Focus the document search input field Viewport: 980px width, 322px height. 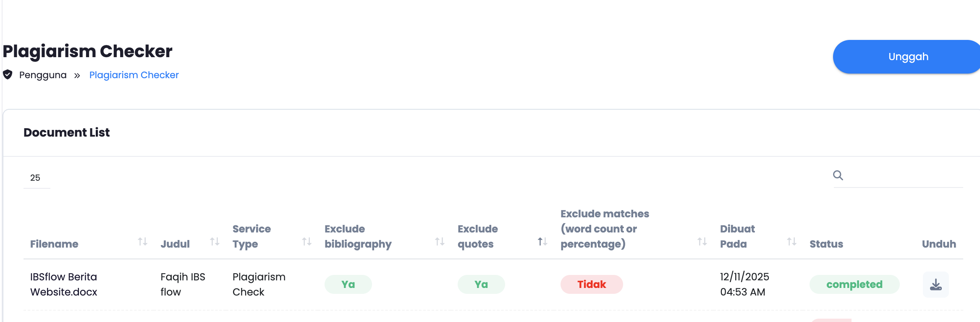[x=903, y=177]
